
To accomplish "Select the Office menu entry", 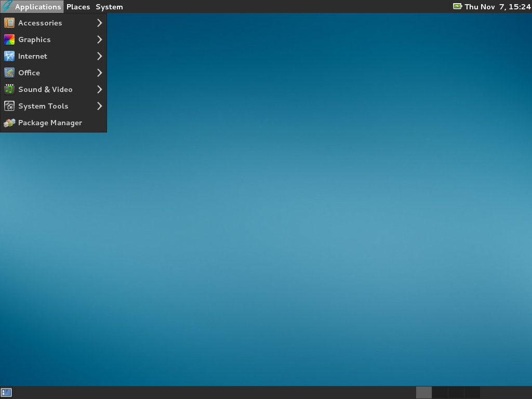I will (x=54, y=73).
